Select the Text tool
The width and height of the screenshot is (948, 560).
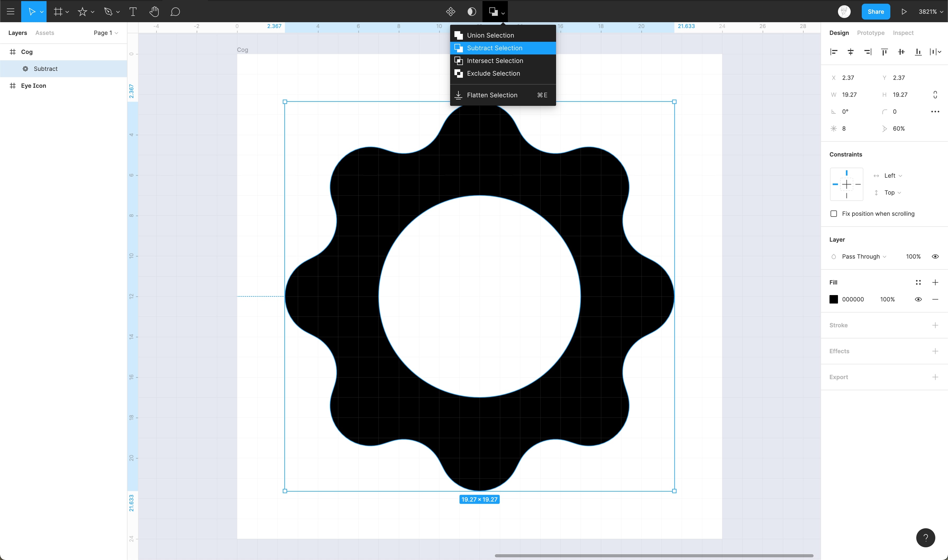[x=133, y=12]
